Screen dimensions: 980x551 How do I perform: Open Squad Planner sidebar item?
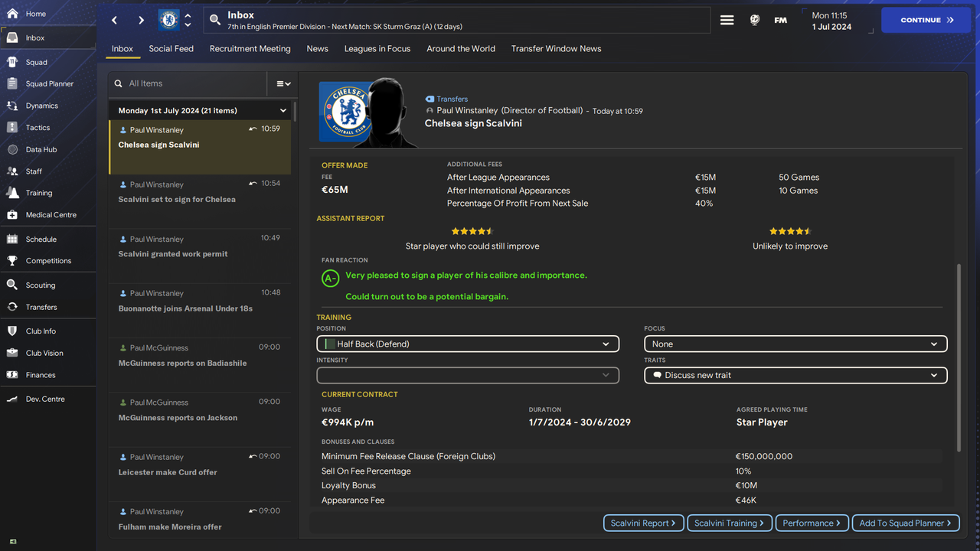48,83
